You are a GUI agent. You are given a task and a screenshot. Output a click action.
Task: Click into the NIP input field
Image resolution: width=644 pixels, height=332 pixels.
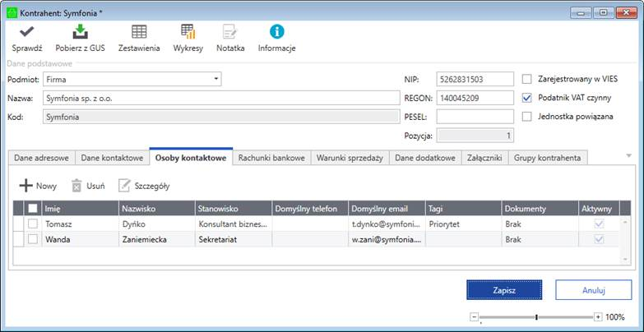[475, 79]
